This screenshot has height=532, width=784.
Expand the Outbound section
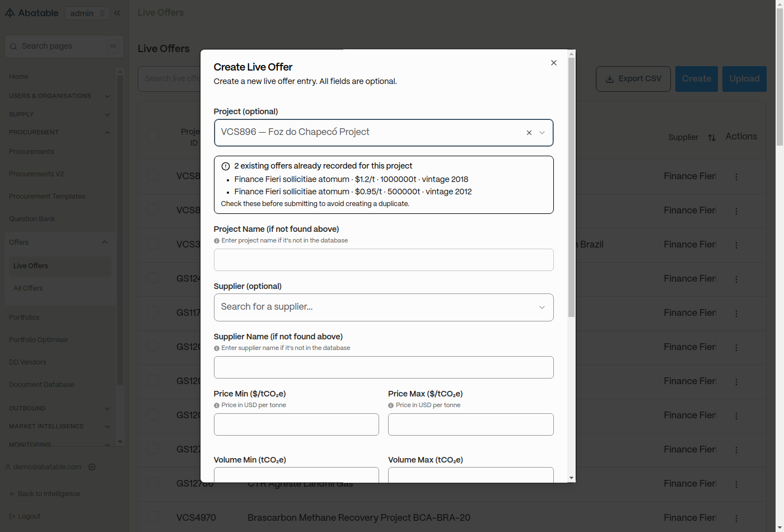59,408
